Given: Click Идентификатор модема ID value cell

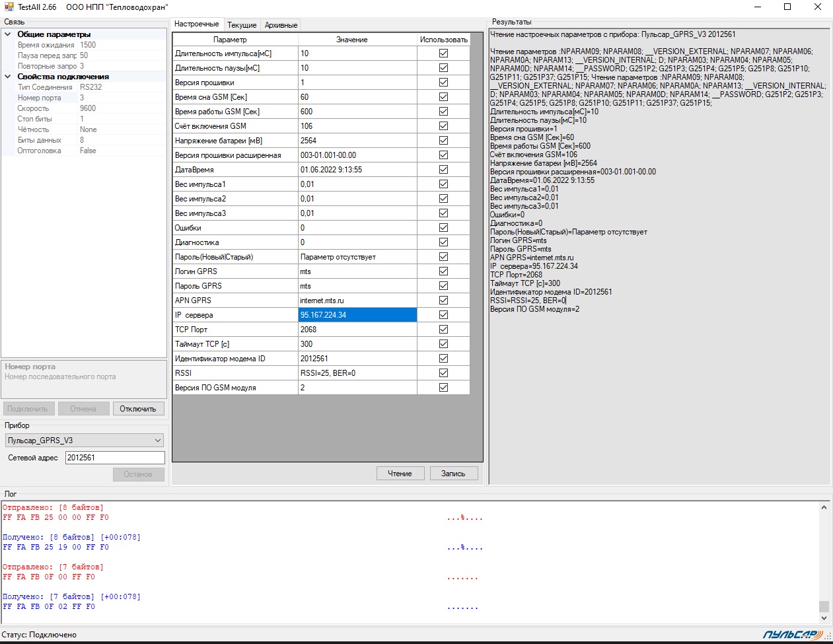Looking at the screenshot, I should (357, 359).
